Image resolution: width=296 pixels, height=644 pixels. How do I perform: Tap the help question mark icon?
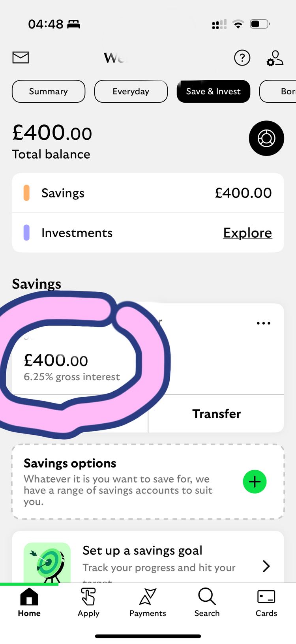(242, 58)
